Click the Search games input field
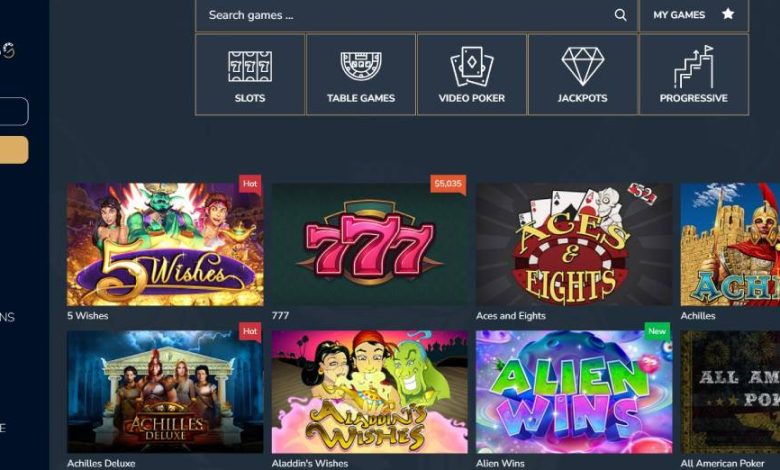The image size is (780, 470). coord(416,15)
